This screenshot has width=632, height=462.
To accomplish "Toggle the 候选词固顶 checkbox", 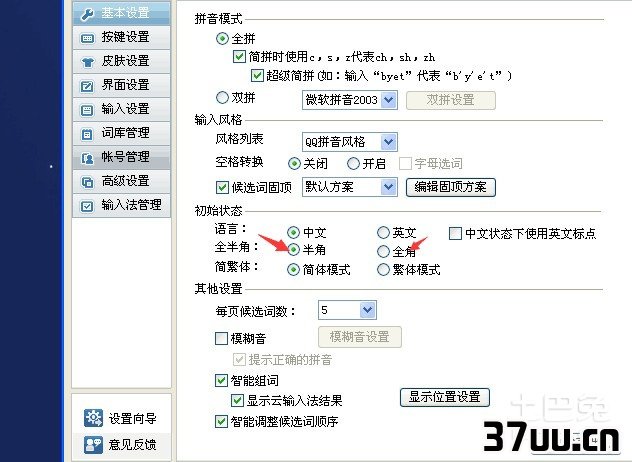I will coord(222,187).
